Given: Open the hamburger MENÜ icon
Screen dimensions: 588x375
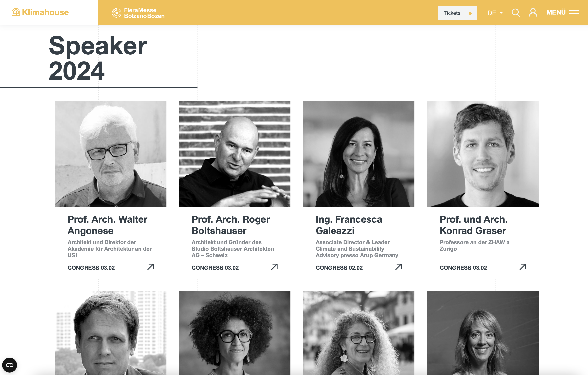Looking at the screenshot, I should (562, 12).
